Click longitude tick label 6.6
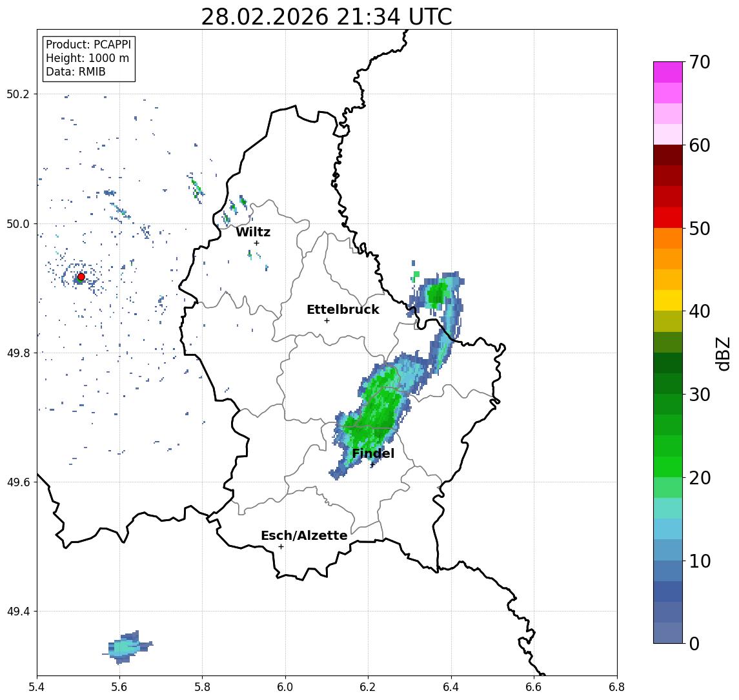This screenshot has width=739, height=700. [x=534, y=687]
